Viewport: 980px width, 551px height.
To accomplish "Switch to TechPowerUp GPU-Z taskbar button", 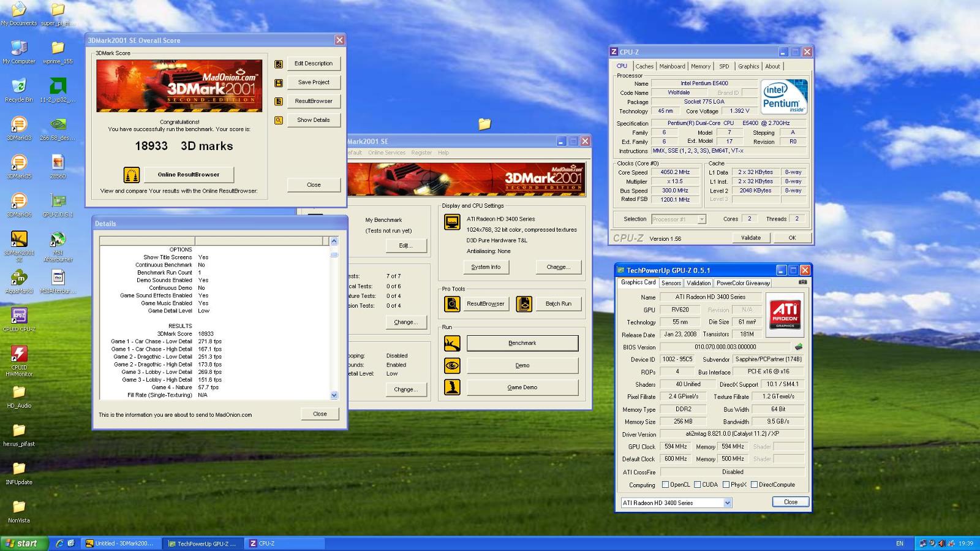I will (202, 544).
